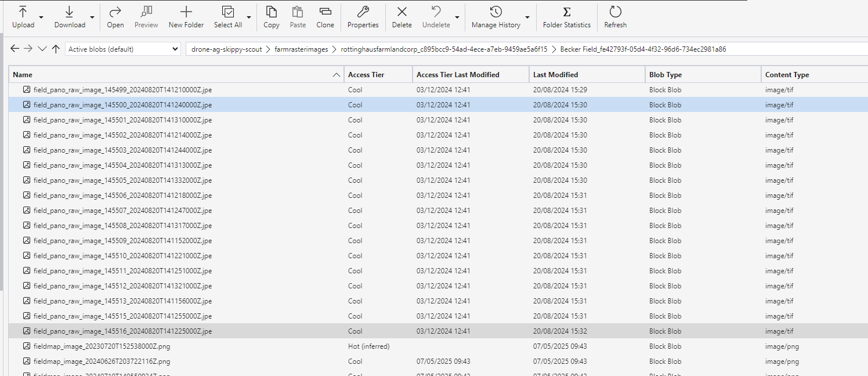868x376 pixels.
Task: Click the 20/08/2024 15:29 last modified cell
Action: click(x=560, y=90)
